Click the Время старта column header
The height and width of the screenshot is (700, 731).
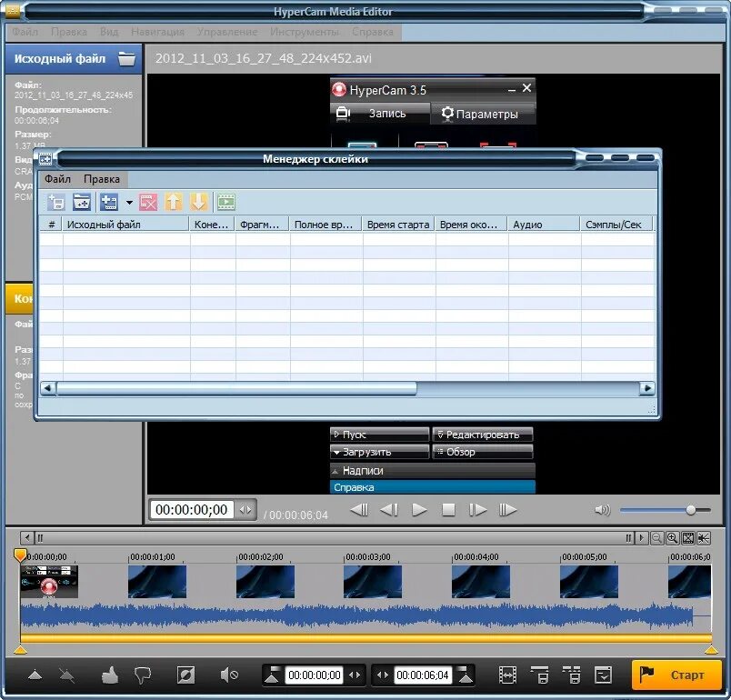point(398,225)
